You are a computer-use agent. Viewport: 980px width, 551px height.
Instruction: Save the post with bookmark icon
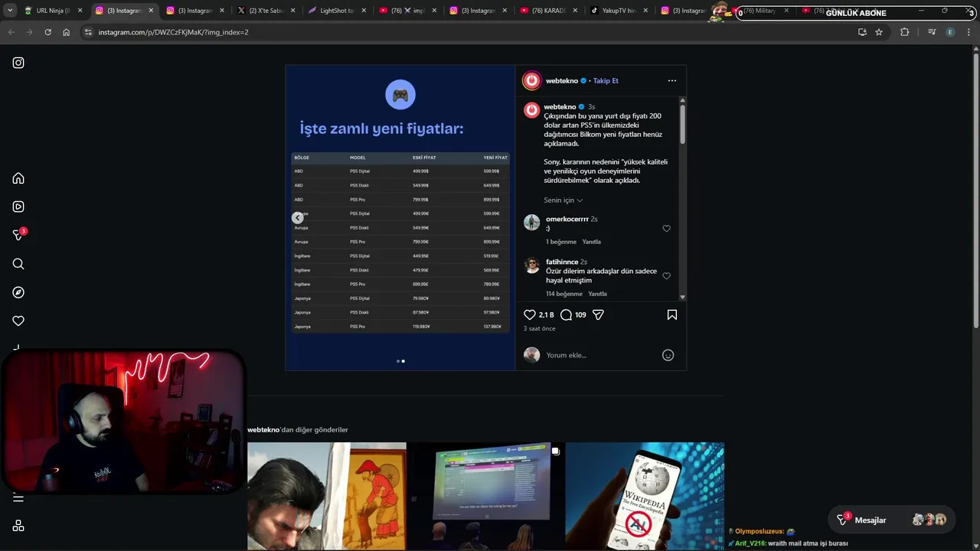pos(672,315)
